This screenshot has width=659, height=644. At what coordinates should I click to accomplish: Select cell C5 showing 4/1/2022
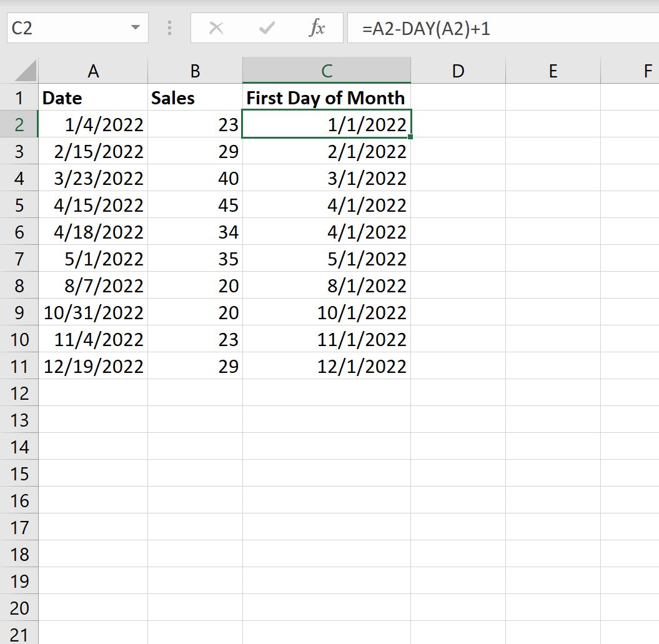point(327,205)
